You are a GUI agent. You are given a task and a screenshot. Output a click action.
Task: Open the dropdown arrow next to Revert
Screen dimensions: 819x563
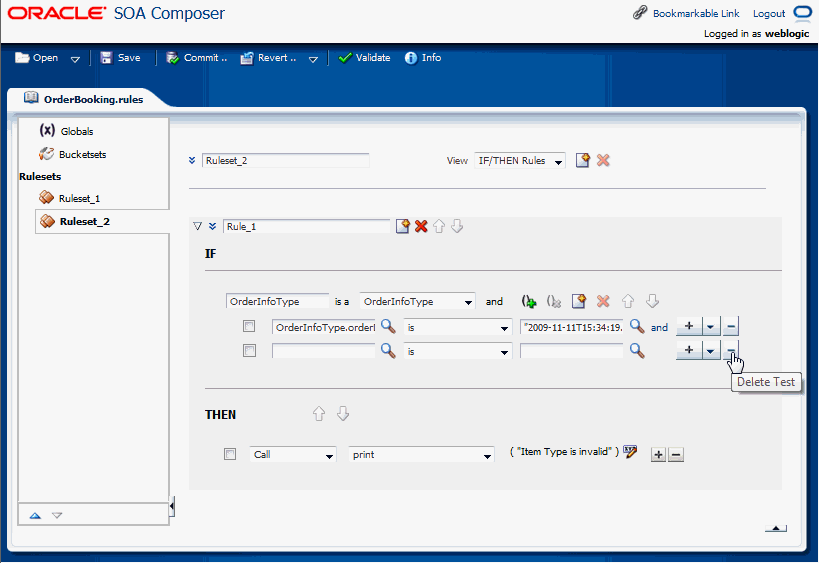tap(313, 59)
